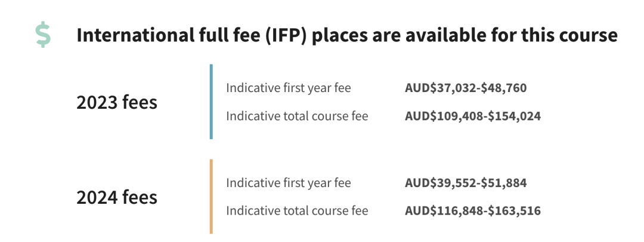Select the 2023 fees label
This screenshot has height=242, width=644.
pyautogui.click(x=117, y=102)
